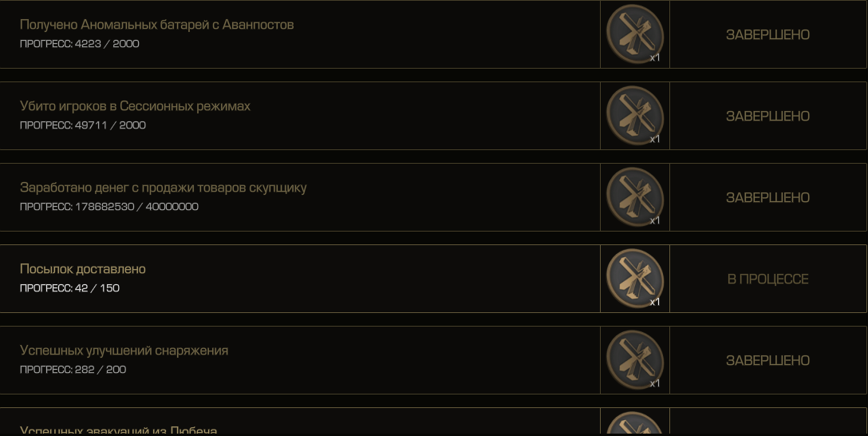Image resolution: width=868 pixels, height=436 pixels.
Task: Click ЗАВЕРШЕНО status for Успешных улучшений снаряжения
Action: (767, 360)
